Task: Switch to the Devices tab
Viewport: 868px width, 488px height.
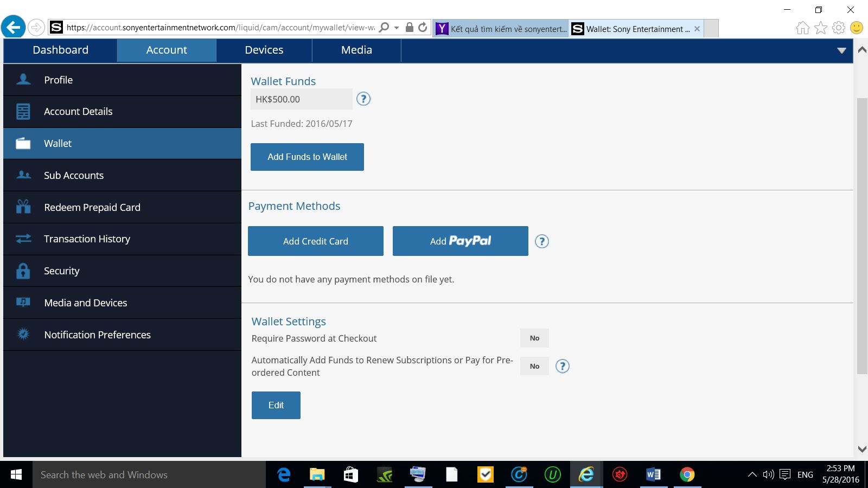Action: click(x=264, y=50)
